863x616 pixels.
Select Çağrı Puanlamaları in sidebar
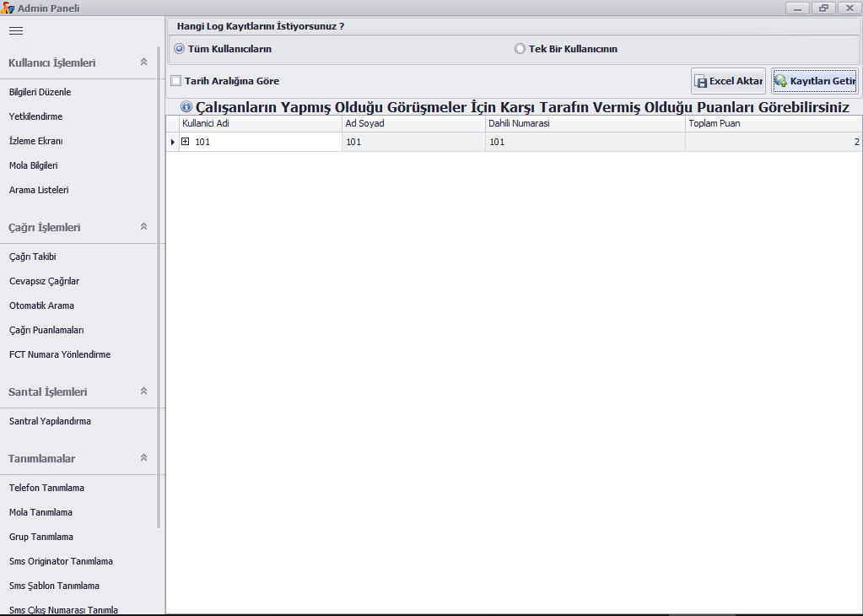click(x=46, y=330)
